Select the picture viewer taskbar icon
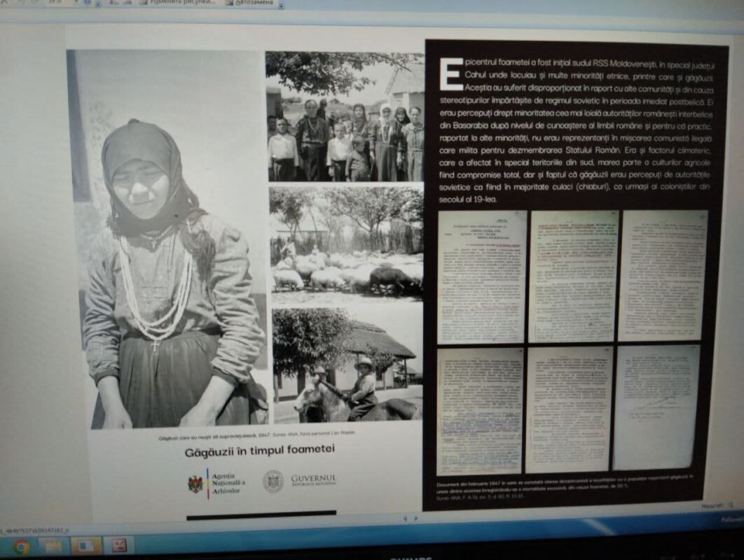The height and width of the screenshot is (560, 744). tap(86, 545)
